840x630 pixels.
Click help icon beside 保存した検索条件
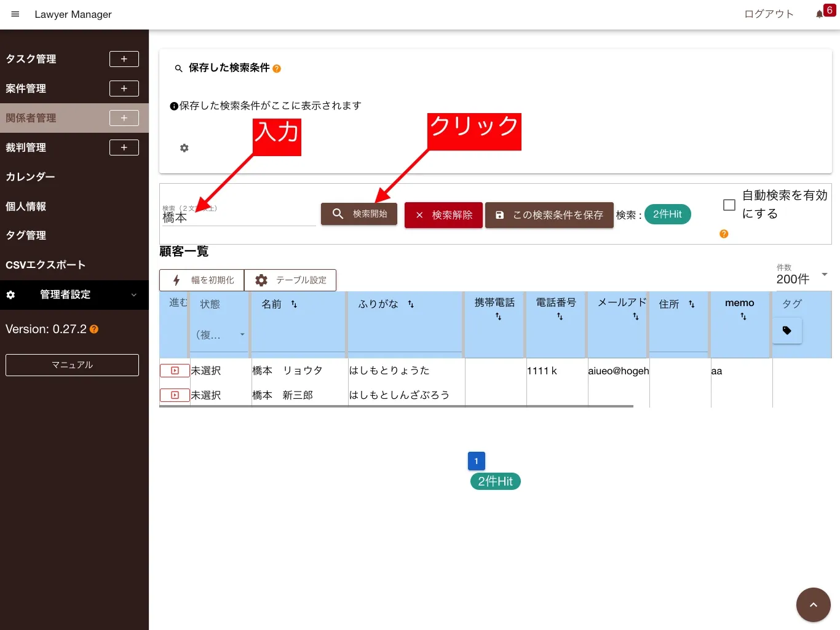277,69
